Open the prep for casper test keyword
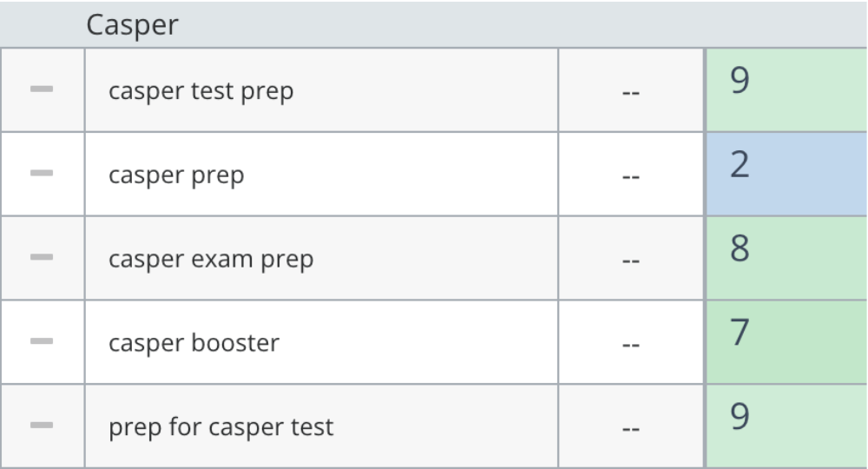This screenshot has height=469, width=868. (x=220, y=427)
